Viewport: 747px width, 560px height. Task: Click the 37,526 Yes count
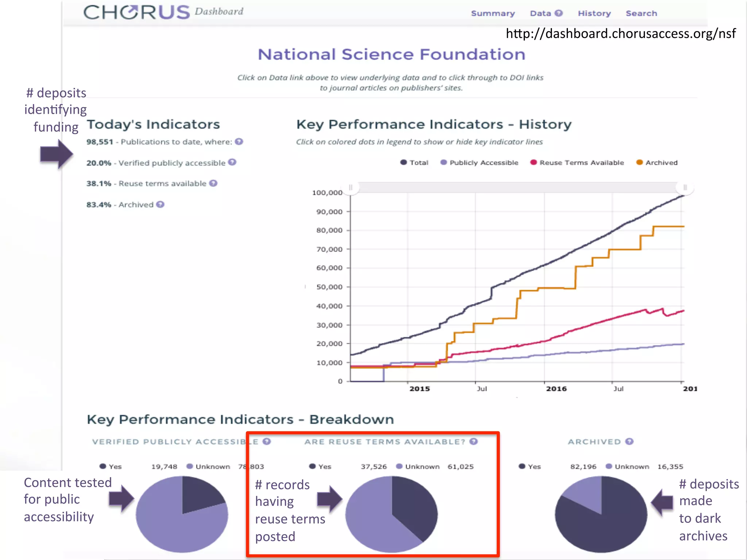click(374, 467)
